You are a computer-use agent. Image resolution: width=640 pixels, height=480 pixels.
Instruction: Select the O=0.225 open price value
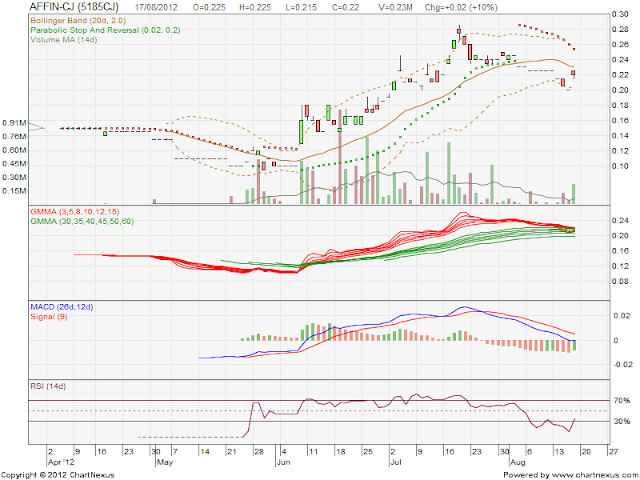209,7
